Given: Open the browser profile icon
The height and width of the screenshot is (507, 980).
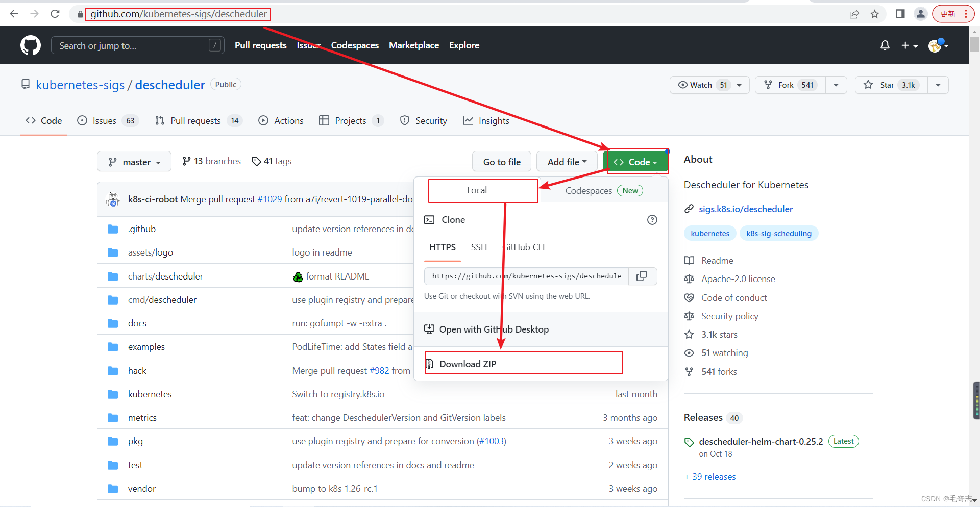Looking at the screenshot, I should click(921, 14).
